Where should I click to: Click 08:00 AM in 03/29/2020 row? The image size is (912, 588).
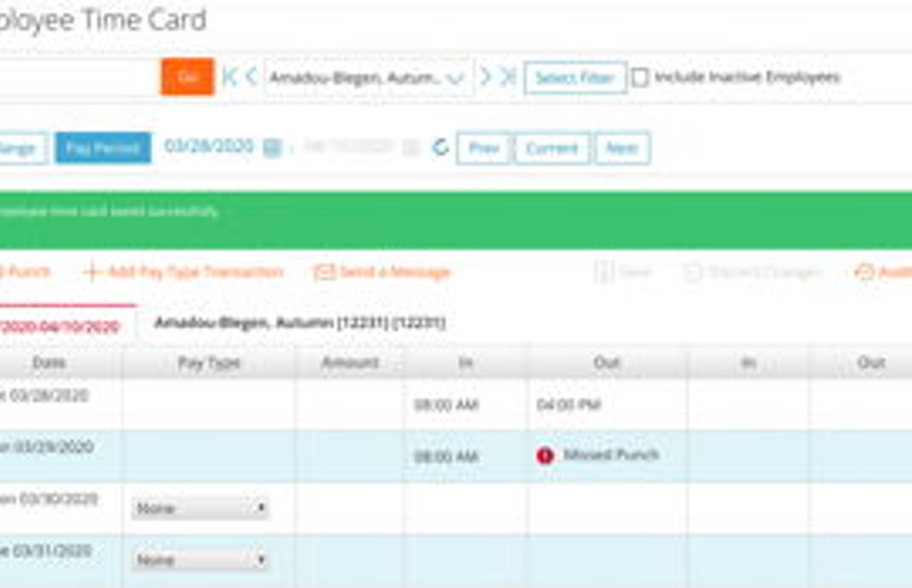click(x=446, y=457)
